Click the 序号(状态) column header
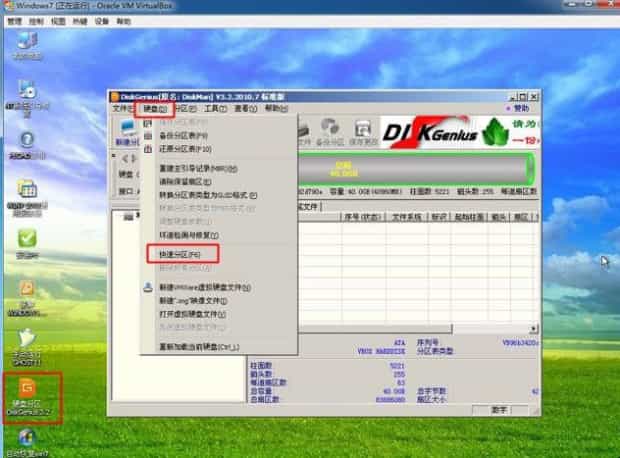The image size is (620, 458). (362, 217)
